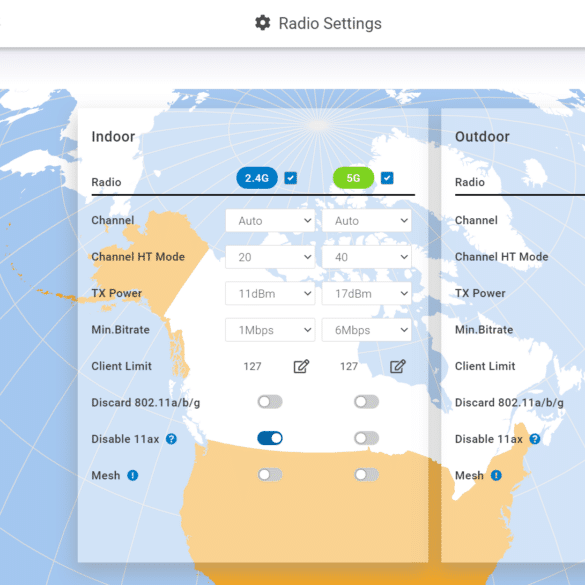
Task: Enable Indoor 5G Disable 11ax switch
Action: pyautogui.click(x=366, y=438)
